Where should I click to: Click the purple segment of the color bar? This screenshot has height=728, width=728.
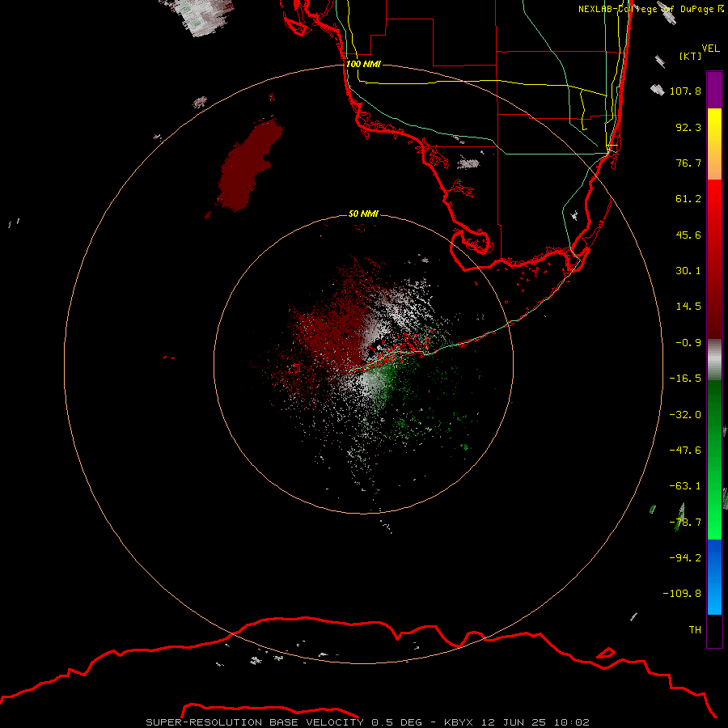(x=714, y=90)
